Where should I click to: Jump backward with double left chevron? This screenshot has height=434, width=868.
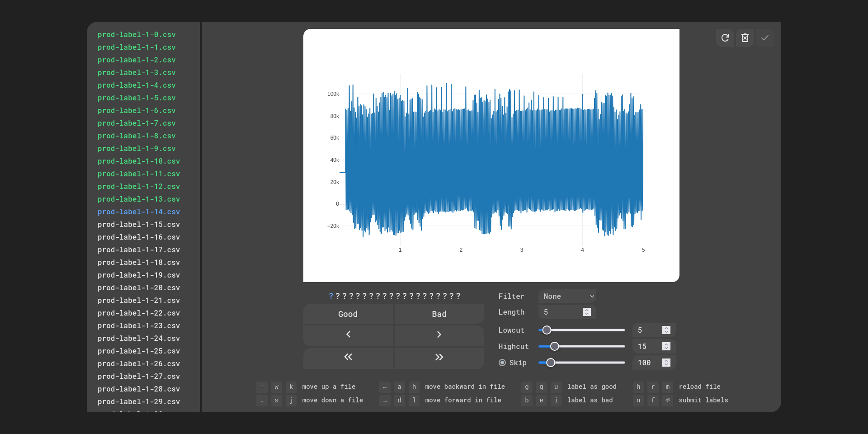(348, 357)
